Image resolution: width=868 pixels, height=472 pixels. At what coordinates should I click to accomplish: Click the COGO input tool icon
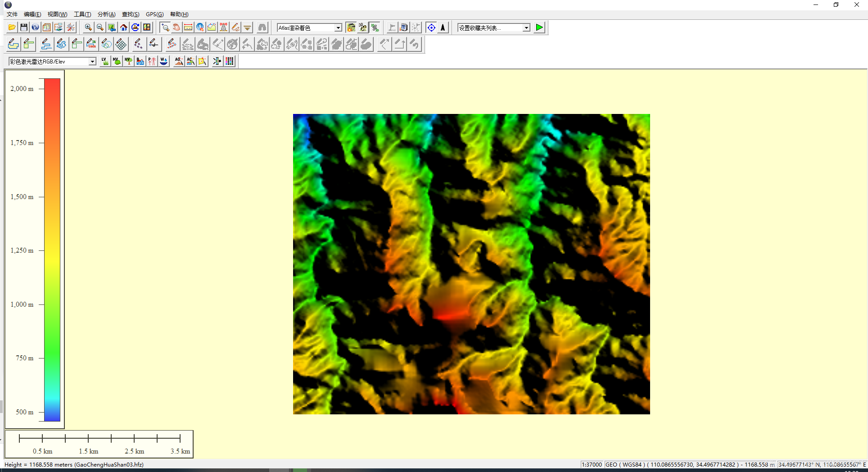click(91, 44)
